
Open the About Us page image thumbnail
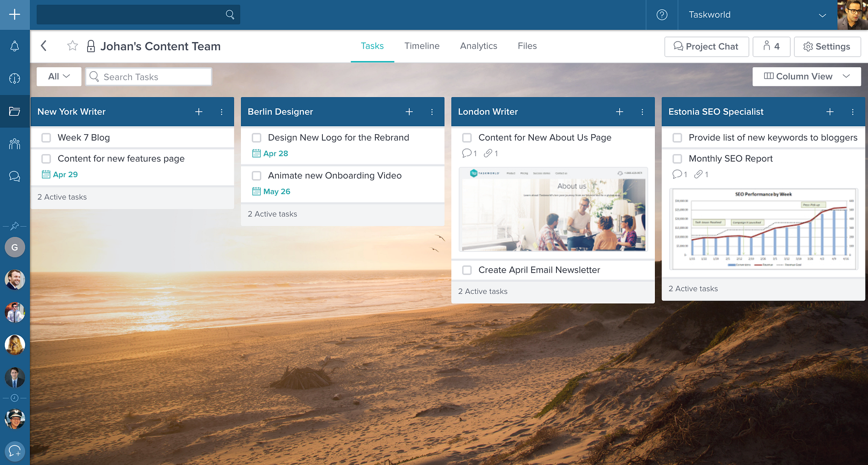pos(553,209)
